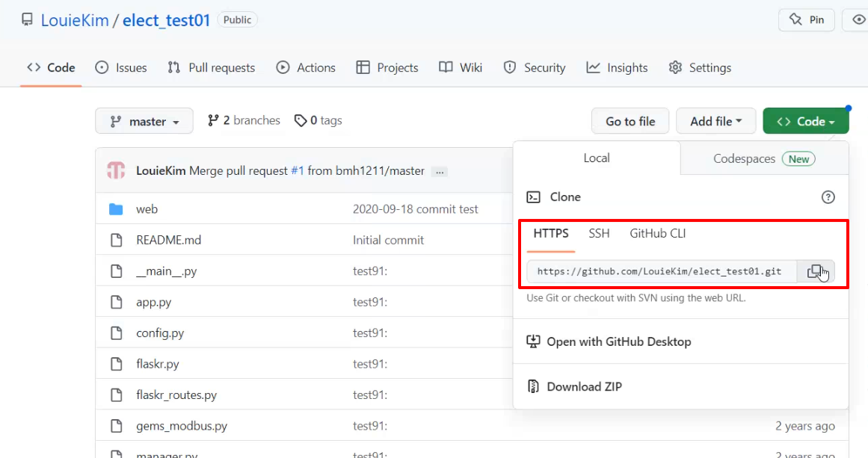Open README.md file
Image resolution: width=868 pixels, height=458 pixels.
tap(169, 240)
